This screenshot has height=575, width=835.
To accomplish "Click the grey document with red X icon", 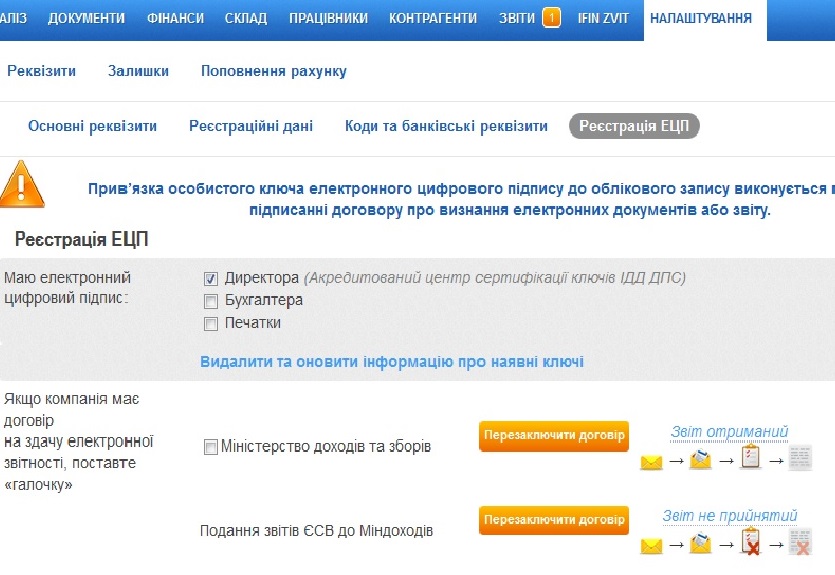I will click(799, 544).
